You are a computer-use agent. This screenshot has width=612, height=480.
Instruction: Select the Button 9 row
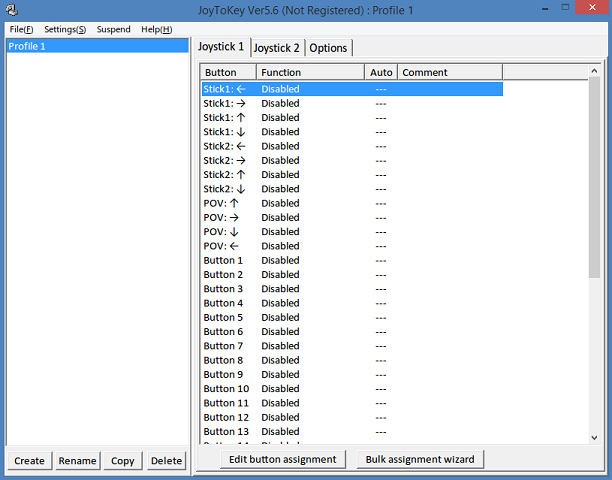(352, 375)
